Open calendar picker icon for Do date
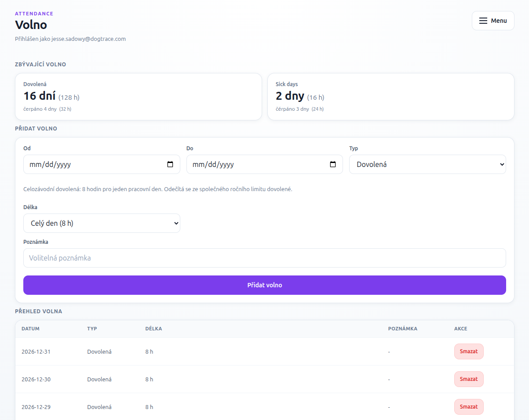 (x=333, y=164)
